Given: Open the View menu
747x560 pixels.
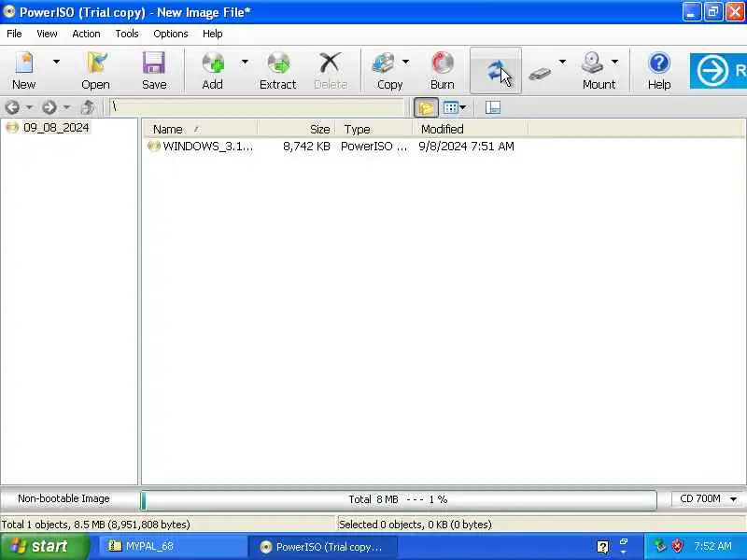Looking at the screenshot, I should point(47,34).
